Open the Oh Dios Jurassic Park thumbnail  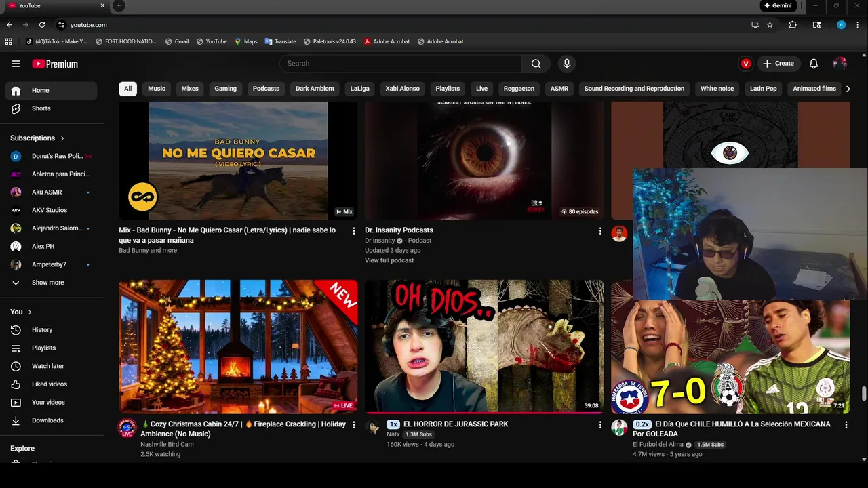[x=484, y=347]
